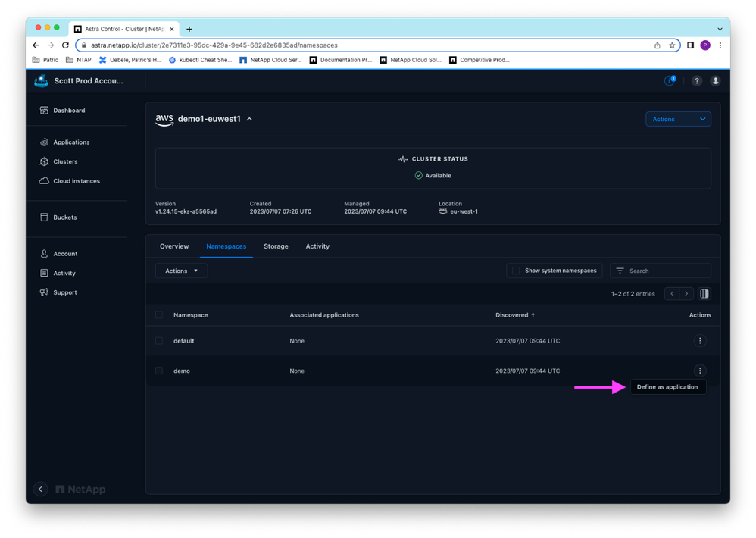The image size is (756, 538).
Task: Go to previous page of entries
Action: pos(672,293)
